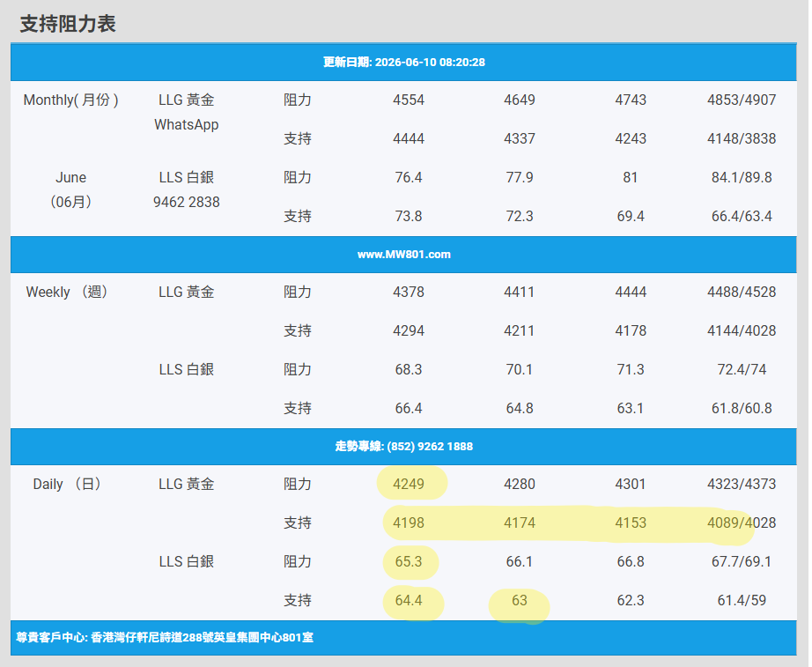Screen dimensions: 812x667
Task: Select weekly gold support 4178
Action: 631,330
